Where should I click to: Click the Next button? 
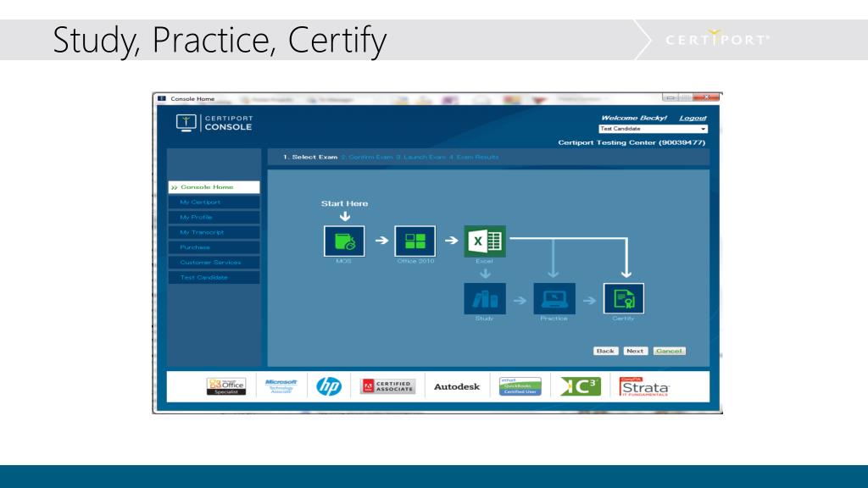point(635,351)
